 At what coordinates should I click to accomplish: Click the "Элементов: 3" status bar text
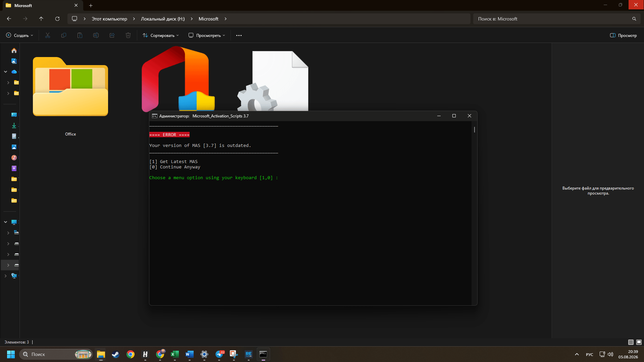pyautogui.click(x=17, y=342)
